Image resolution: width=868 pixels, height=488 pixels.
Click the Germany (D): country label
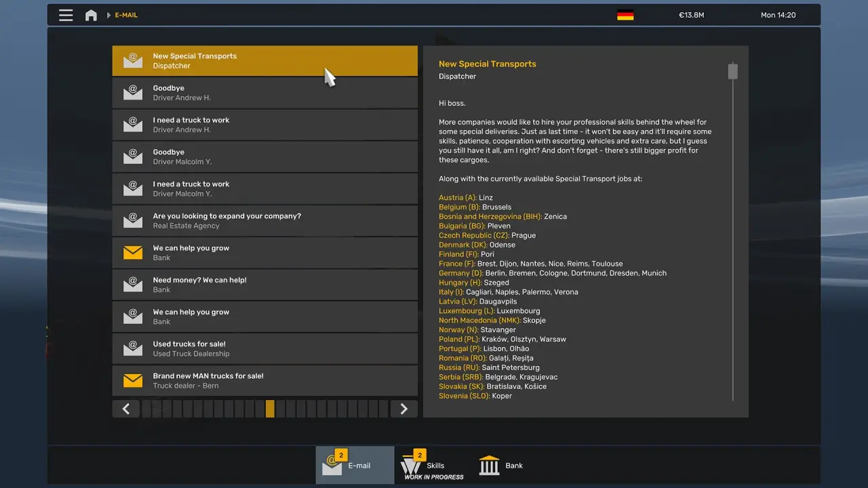click(460, 273)
